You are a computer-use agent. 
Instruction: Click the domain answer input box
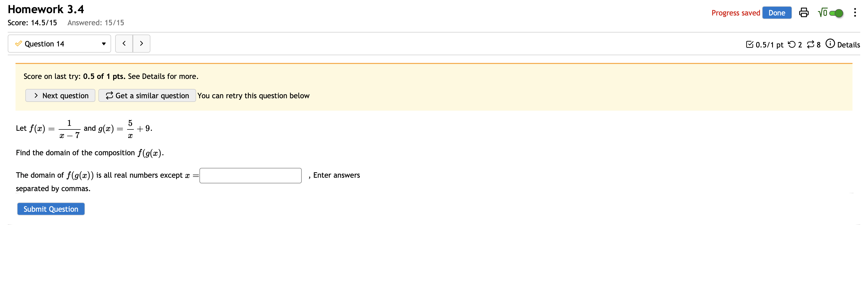pos(250,175)
